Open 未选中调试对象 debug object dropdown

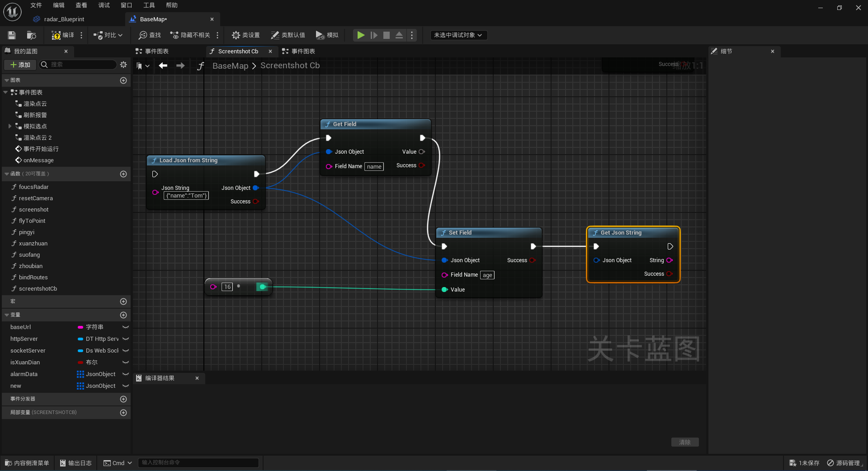458,35
